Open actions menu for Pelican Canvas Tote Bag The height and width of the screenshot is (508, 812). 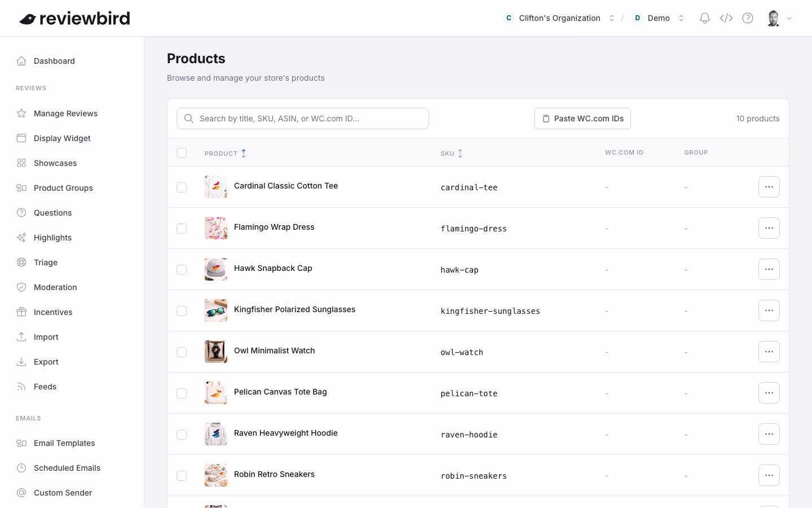(769, 393)
